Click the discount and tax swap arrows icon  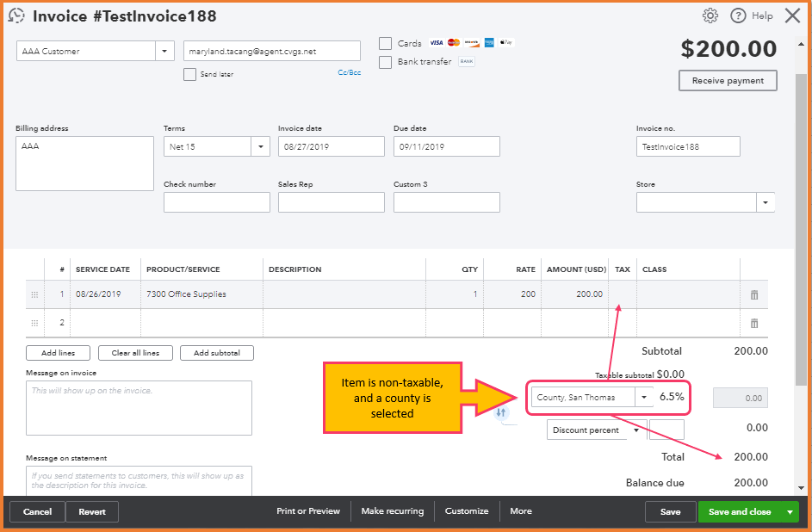[501, 412]
